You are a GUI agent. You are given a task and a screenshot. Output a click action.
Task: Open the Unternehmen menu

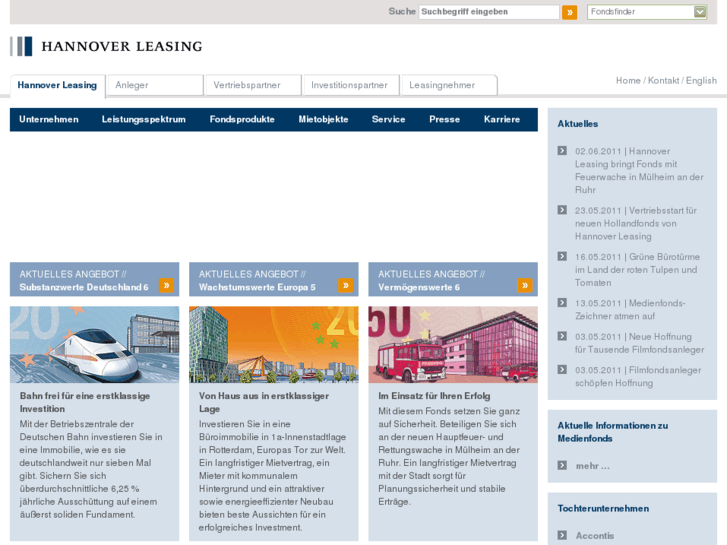(x=49, y=120)
